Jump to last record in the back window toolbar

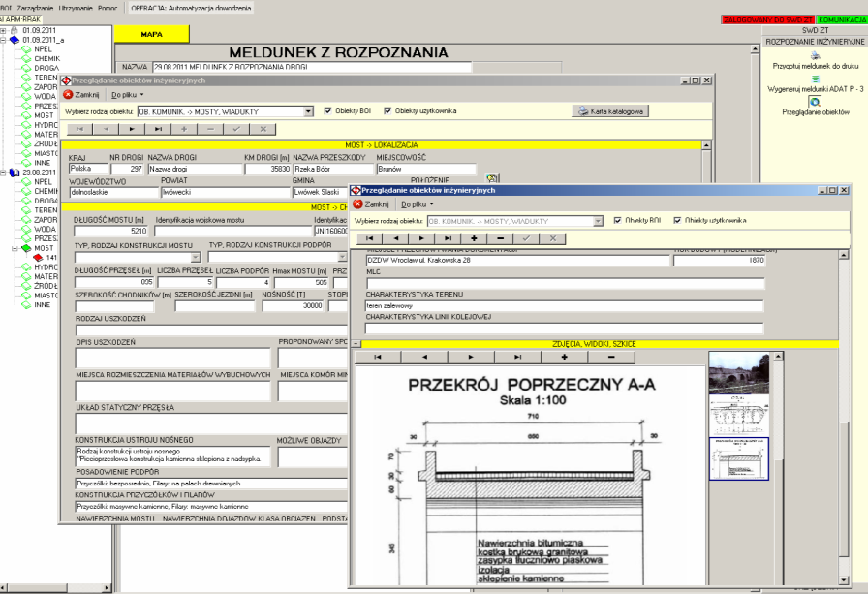click(x=158, y=129)
